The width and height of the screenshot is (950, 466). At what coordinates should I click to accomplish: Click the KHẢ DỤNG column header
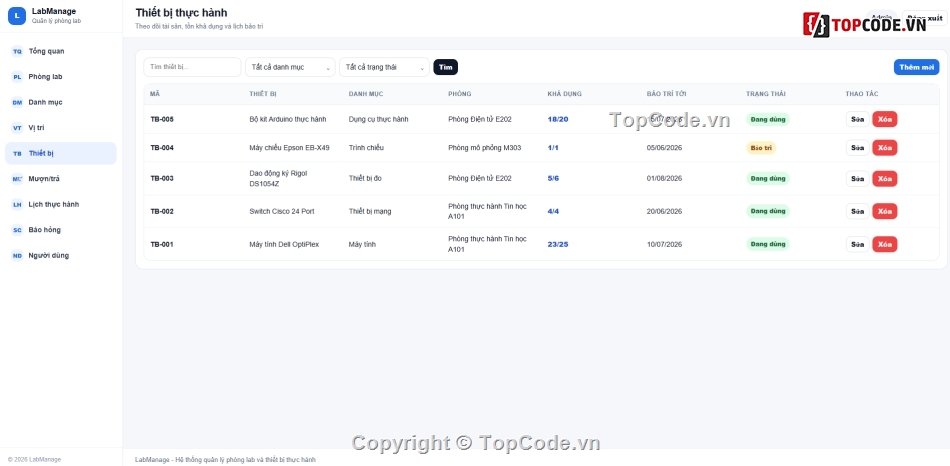point(565,94)
